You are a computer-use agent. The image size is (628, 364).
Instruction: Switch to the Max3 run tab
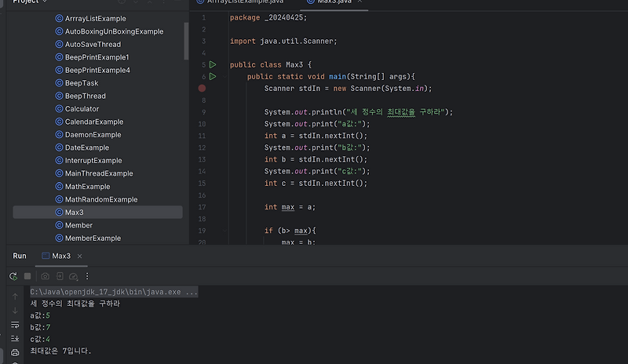point(57,256)
